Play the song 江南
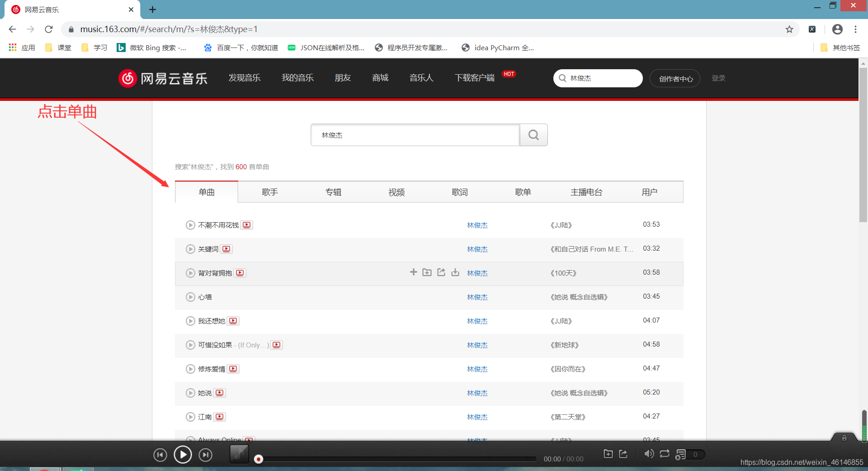The image size is (868, 471). (190, 417)
